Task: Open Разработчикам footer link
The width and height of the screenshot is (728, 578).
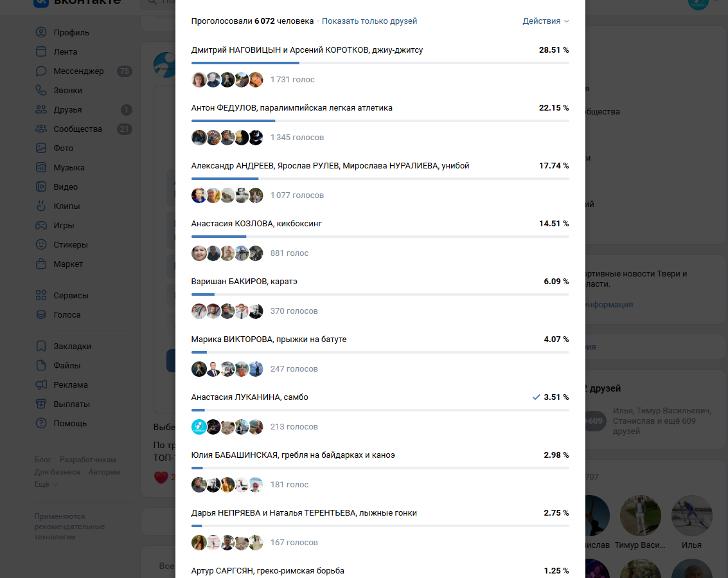Action: pyautogui.click(x=88, y=460)
